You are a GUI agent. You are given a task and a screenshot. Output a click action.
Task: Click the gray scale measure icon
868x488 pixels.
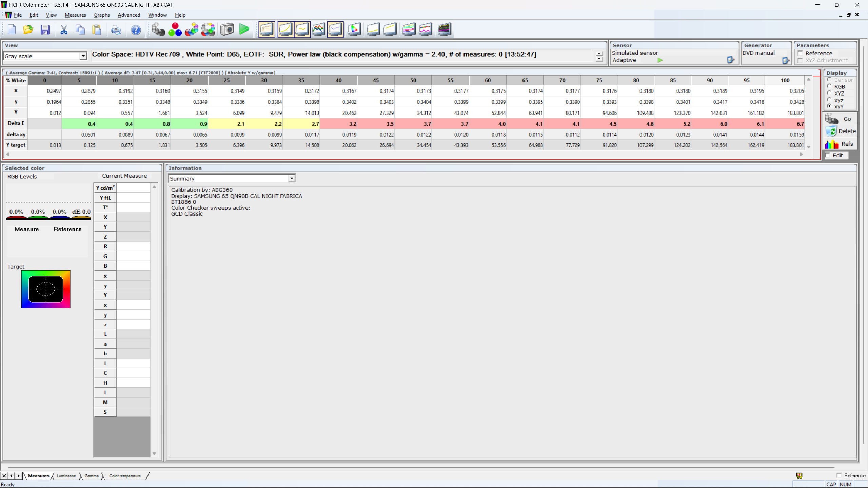coord(158,29)
